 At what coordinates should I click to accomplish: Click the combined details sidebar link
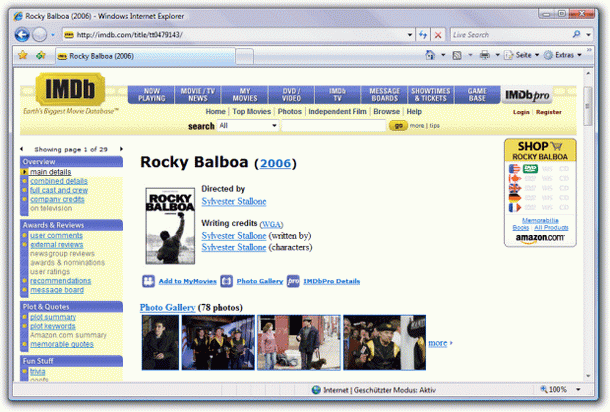[59, 181]
